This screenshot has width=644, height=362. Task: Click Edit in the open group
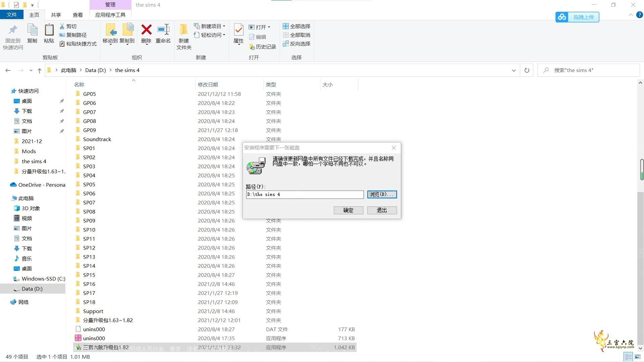[258, 37]
